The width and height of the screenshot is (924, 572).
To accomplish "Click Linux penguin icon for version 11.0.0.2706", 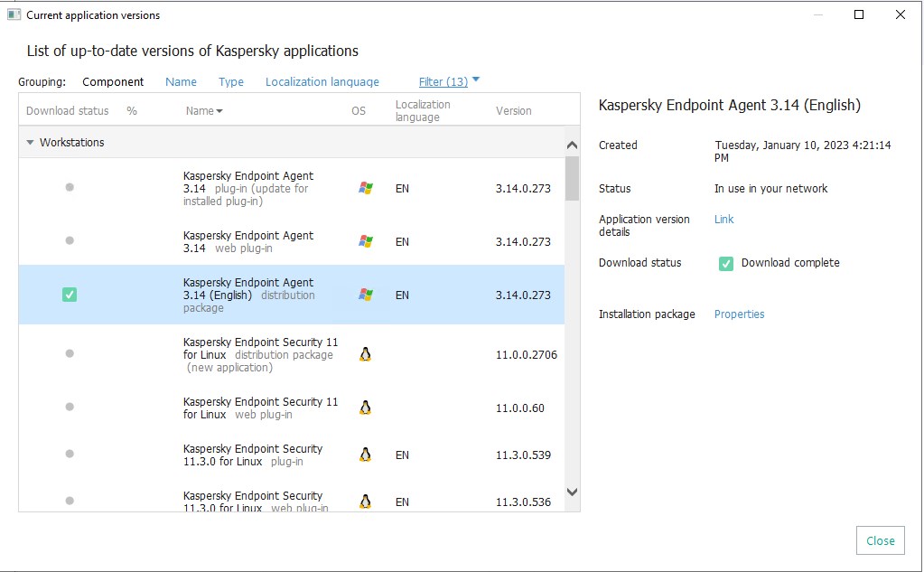I will tap(365, 354).
